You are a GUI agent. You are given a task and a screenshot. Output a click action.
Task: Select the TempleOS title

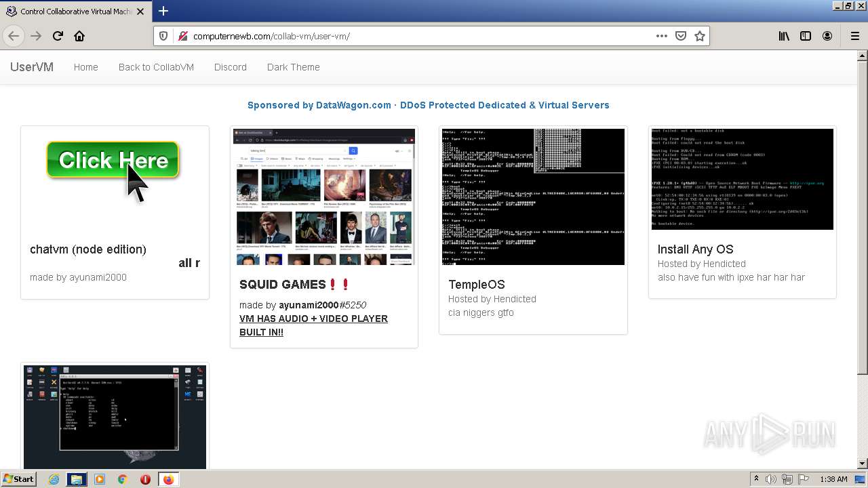click(x=477, y=285)
